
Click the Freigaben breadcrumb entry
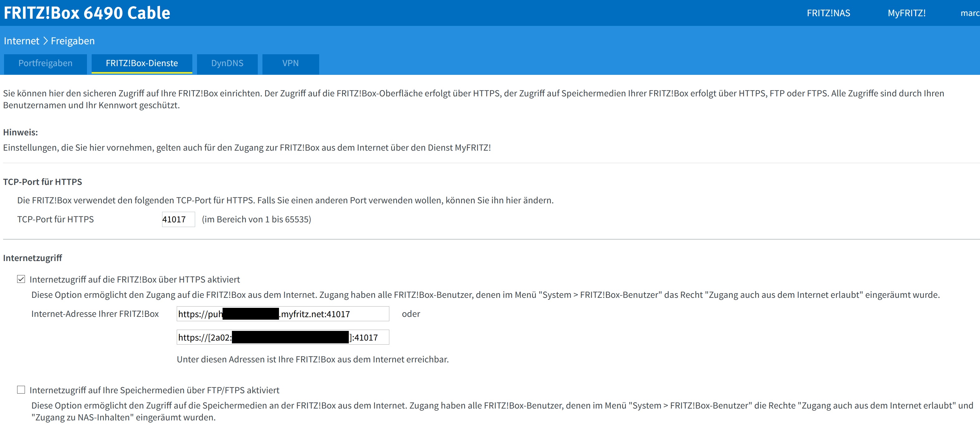(73, 41)
